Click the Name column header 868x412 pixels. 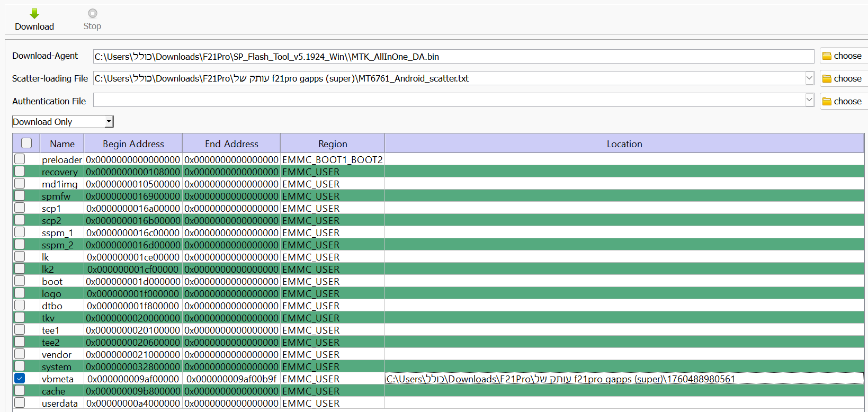point(62,144)
